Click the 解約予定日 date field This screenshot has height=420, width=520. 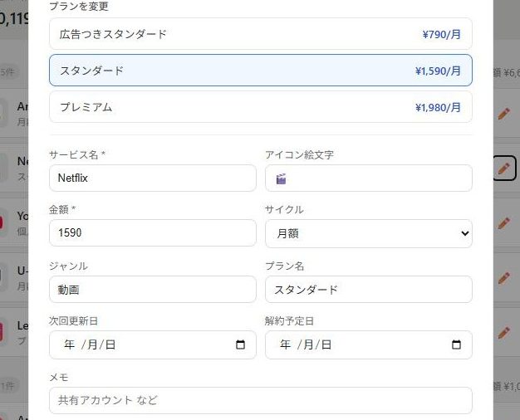tap(369, 344)
